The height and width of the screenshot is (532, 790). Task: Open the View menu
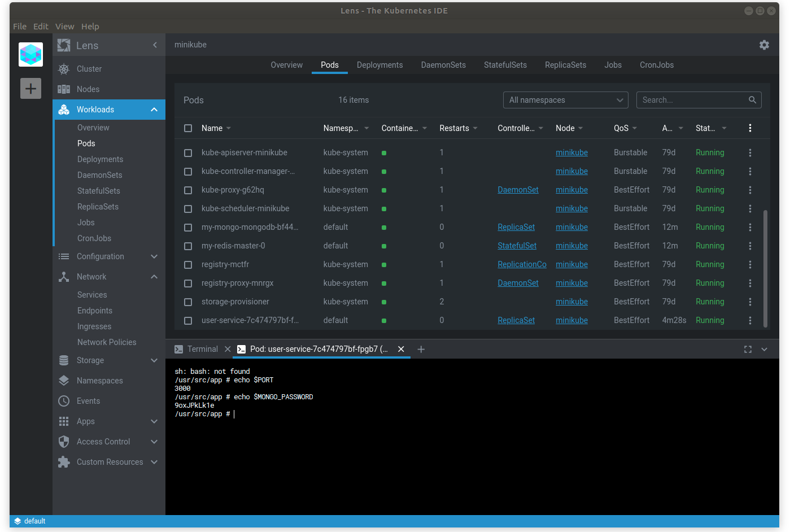64,27
